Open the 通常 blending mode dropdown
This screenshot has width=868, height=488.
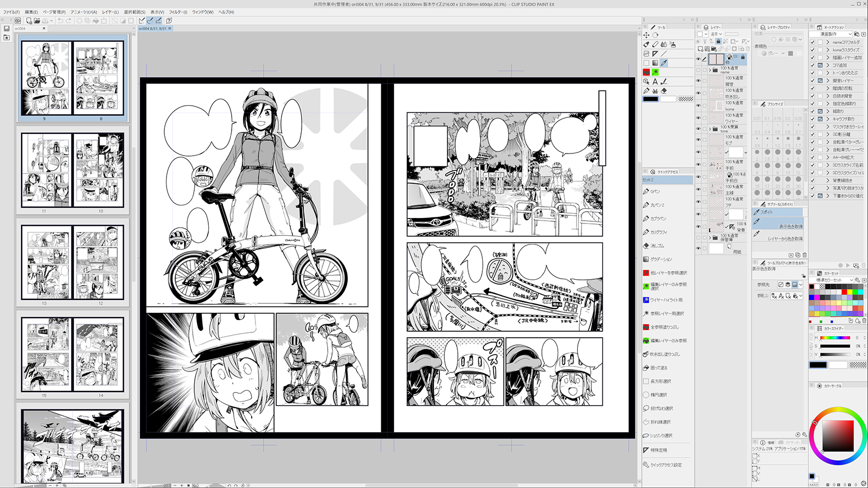click(x=716, y=34)
